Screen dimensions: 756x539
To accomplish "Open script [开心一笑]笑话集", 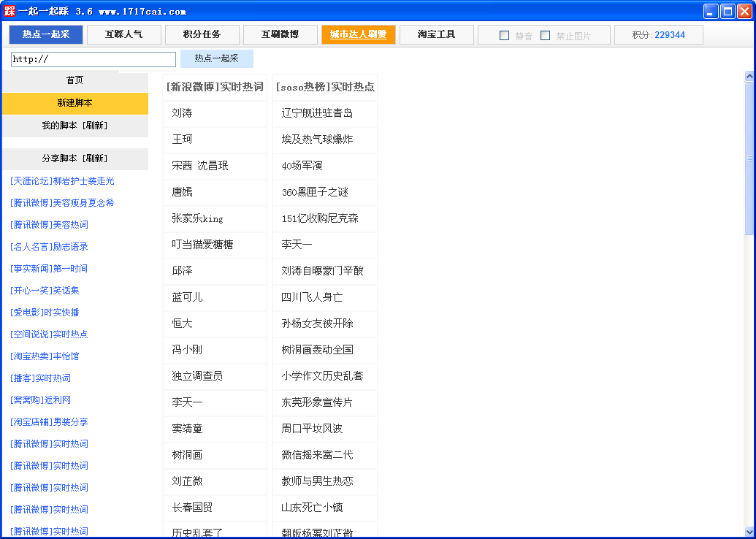I will click(45, 291).
